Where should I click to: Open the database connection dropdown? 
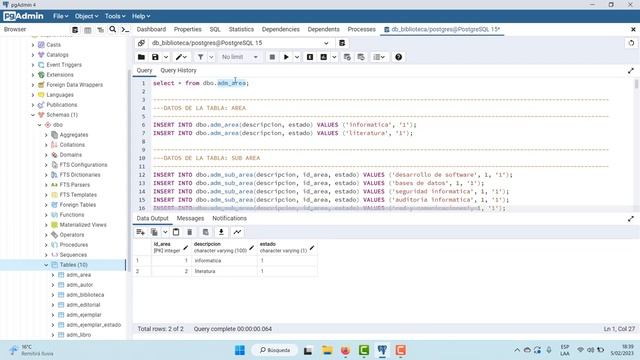326,43
